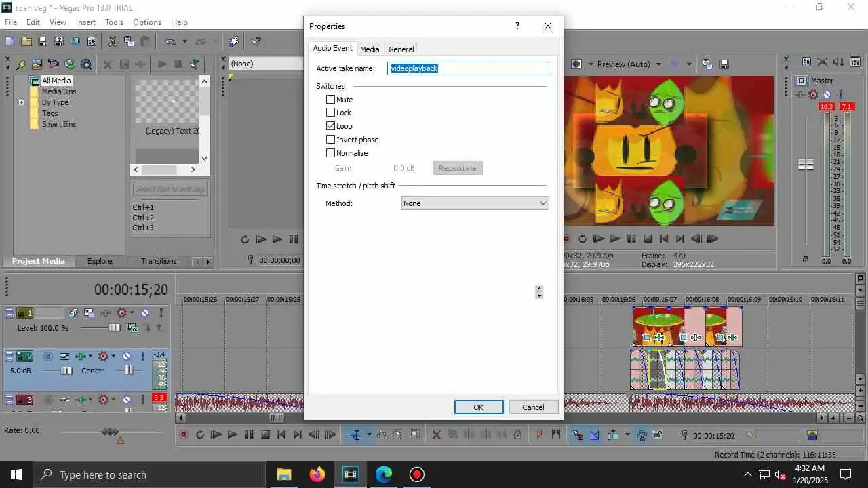Click the Active take name field
The image size is (868, 488).
pos(468,68)
